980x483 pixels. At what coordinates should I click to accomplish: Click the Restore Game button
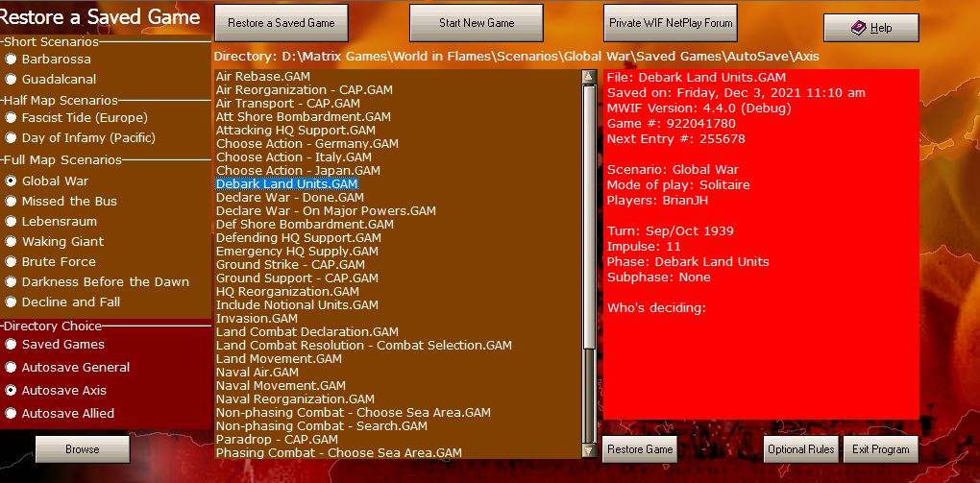(x=640, y=449)
